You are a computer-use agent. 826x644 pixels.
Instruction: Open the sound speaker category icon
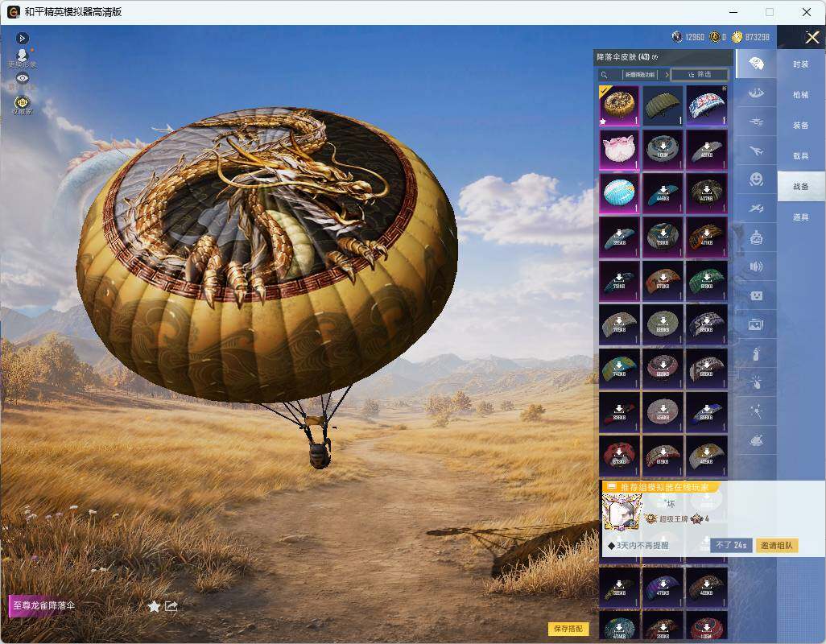[756, 267]
